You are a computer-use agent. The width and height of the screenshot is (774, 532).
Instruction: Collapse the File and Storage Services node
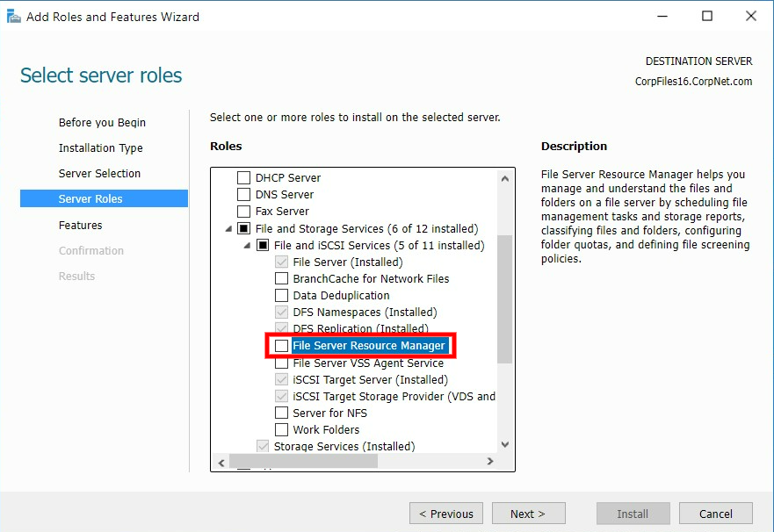(228, 227)
